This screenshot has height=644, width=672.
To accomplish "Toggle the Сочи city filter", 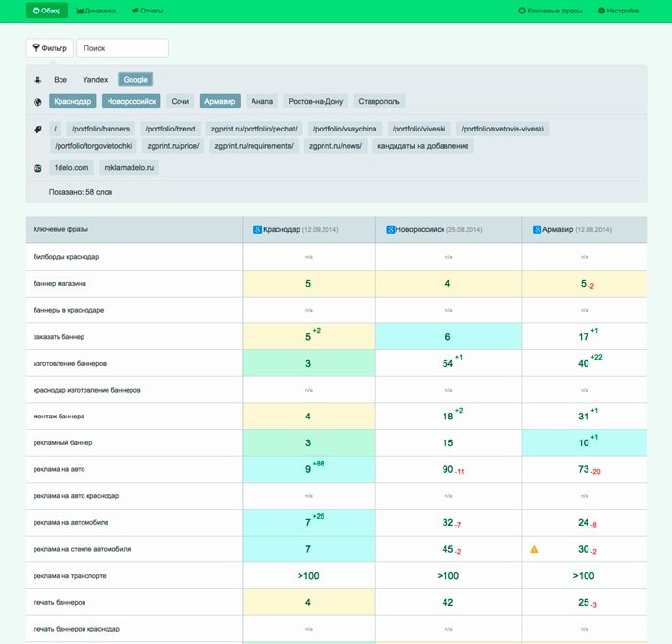I will tap(180, 101).
